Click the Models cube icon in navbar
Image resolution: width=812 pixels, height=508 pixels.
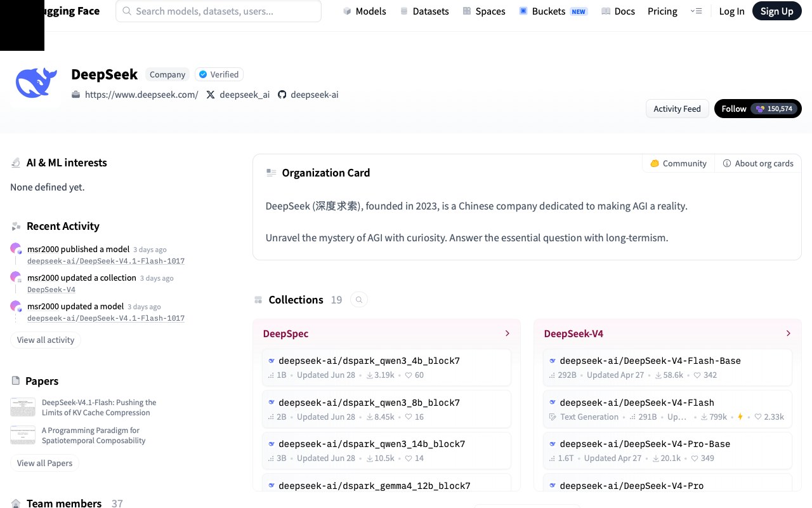pos(347,11)
